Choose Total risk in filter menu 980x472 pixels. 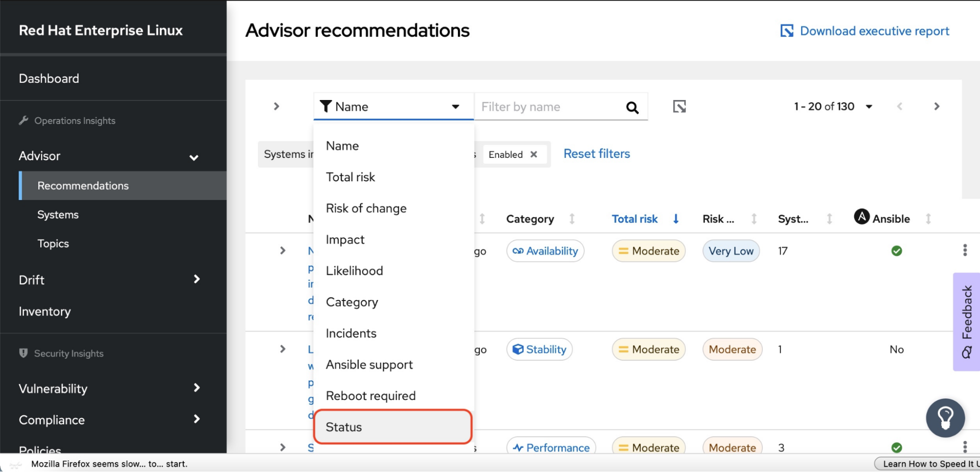point(351,177)
